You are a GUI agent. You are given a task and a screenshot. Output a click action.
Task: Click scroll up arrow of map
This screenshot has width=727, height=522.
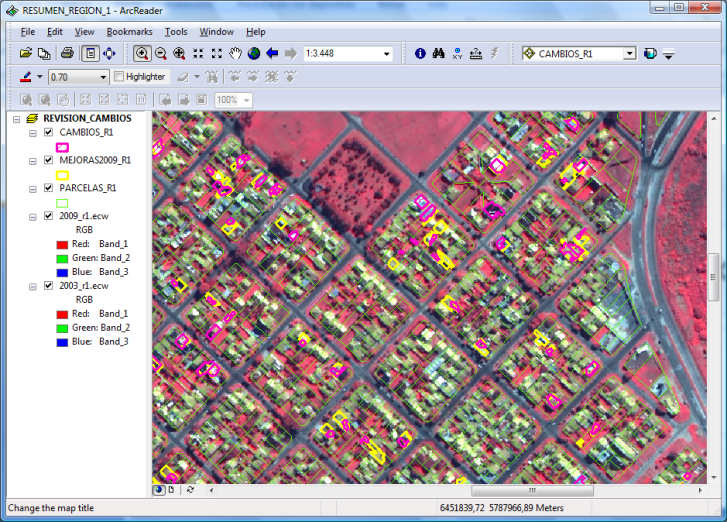click(x=713, y=118)
